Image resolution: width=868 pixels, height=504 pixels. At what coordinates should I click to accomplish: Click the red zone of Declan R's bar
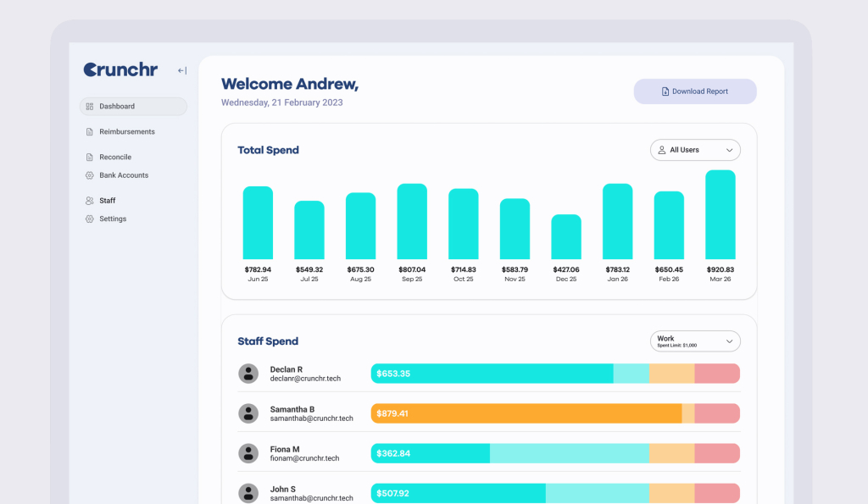[717, 374]
